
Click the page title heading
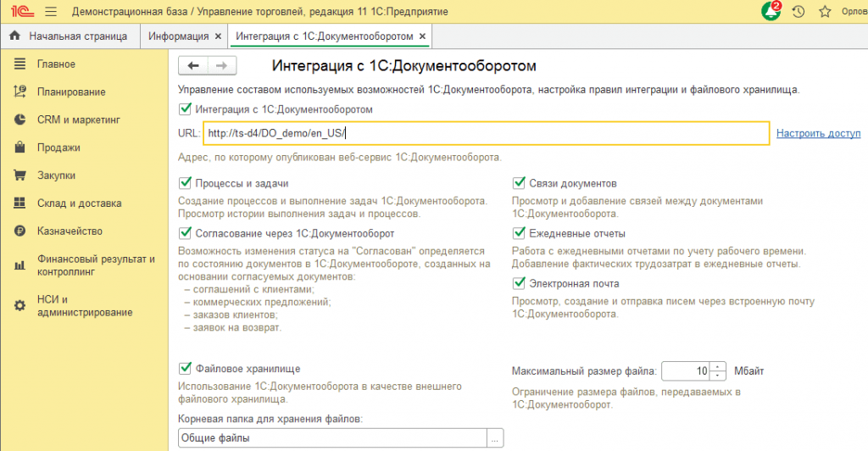point(404,66)
